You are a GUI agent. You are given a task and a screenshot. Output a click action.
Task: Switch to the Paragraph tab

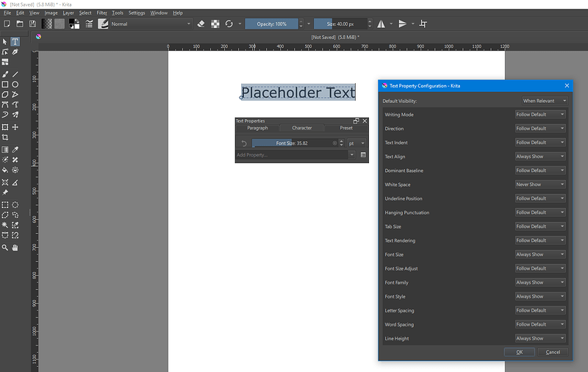tap(257, 128)
